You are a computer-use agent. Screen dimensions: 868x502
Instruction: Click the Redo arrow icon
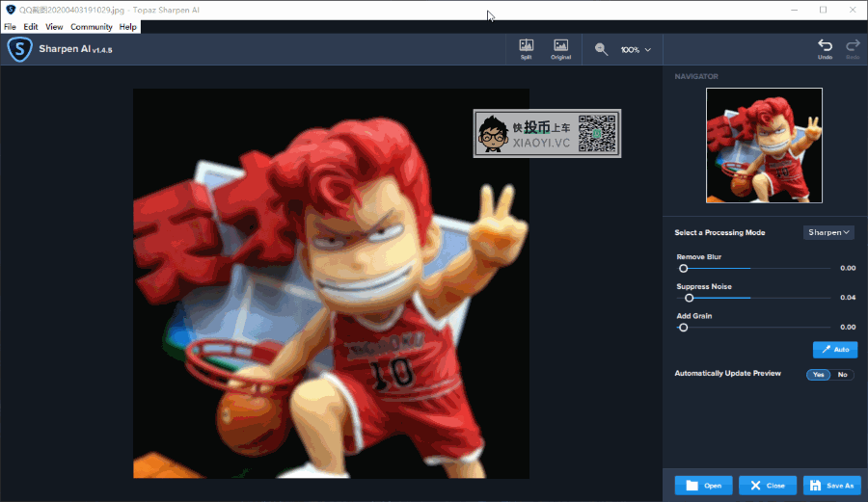(x=854, y=48)
